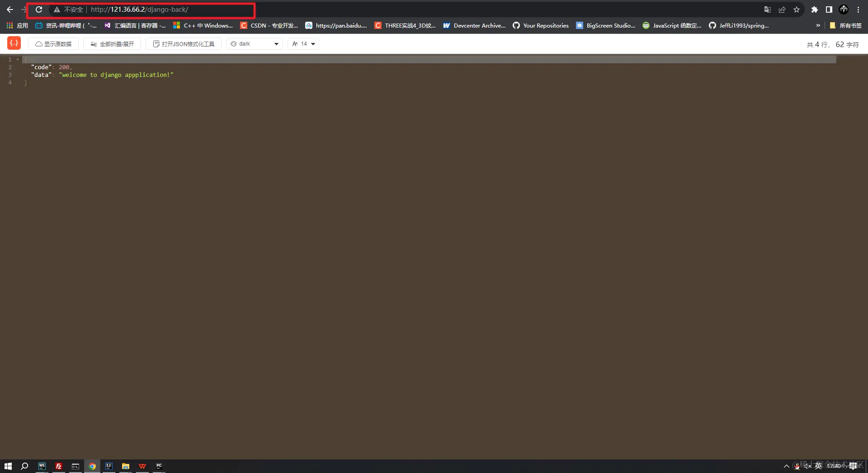
Task: Open Windows taskbar search
Action: [x=25, y=466]
